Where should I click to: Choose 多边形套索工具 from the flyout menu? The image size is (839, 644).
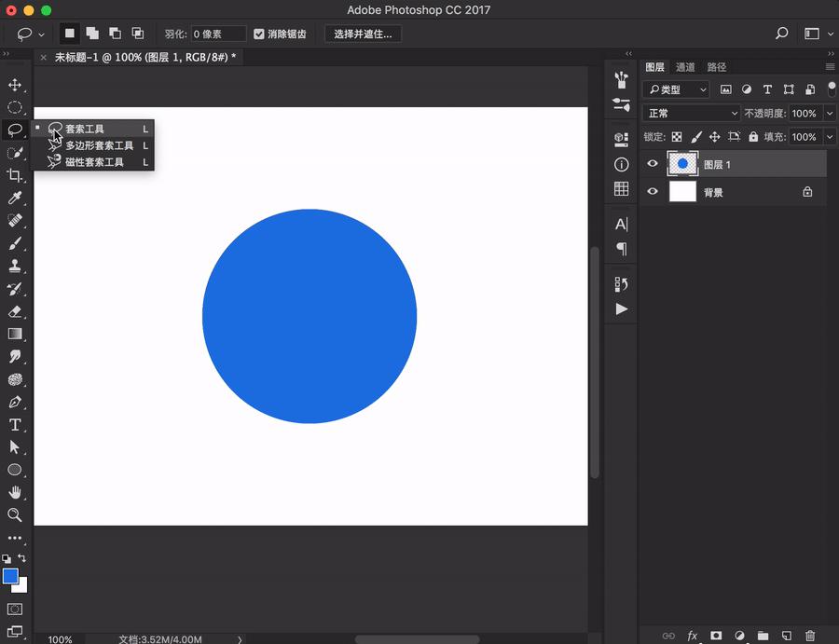point(99,145)
